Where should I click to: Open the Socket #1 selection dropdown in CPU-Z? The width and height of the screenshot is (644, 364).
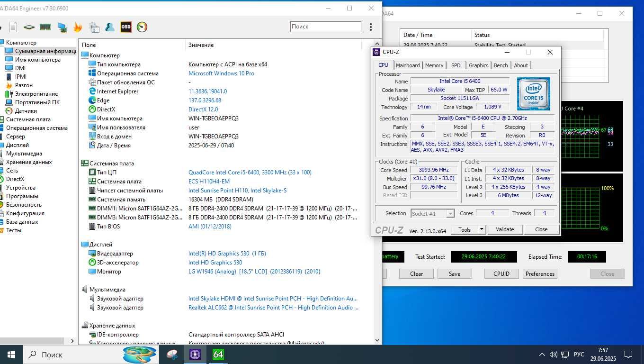pyautogui.click(x=432, y=213)
